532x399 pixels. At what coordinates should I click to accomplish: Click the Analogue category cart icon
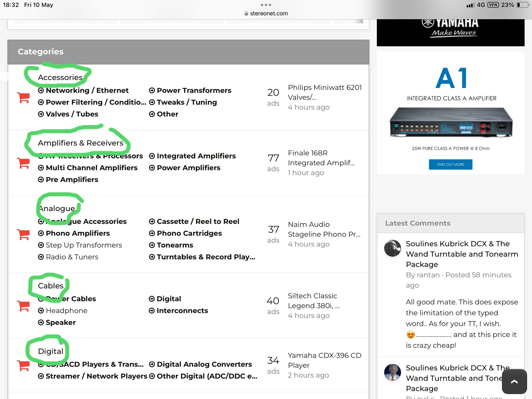point(24,234)
